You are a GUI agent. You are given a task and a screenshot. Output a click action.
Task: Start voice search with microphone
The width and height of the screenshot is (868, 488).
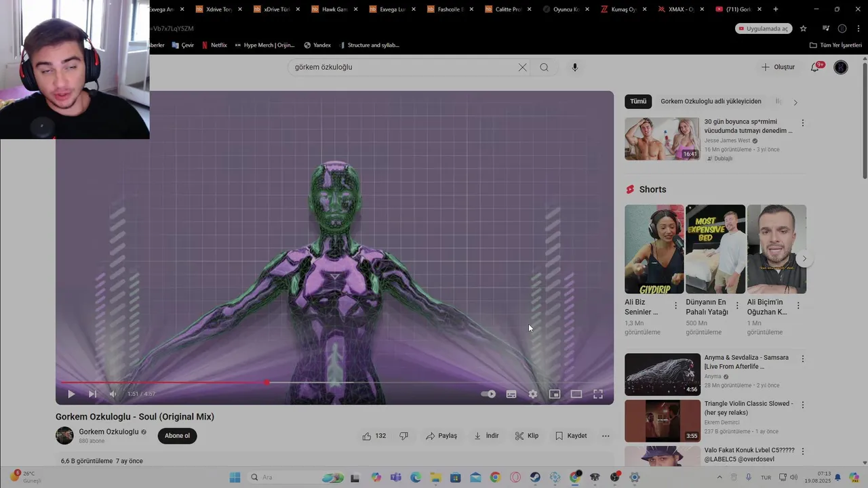point(575,67)
